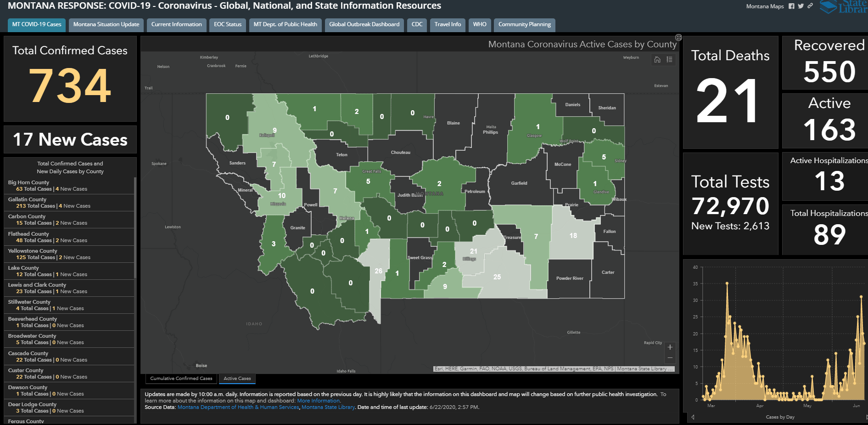Viewport: 868px width, 425px height.
Task: Expand the map to full screen
Action: (x=678, y=38)
